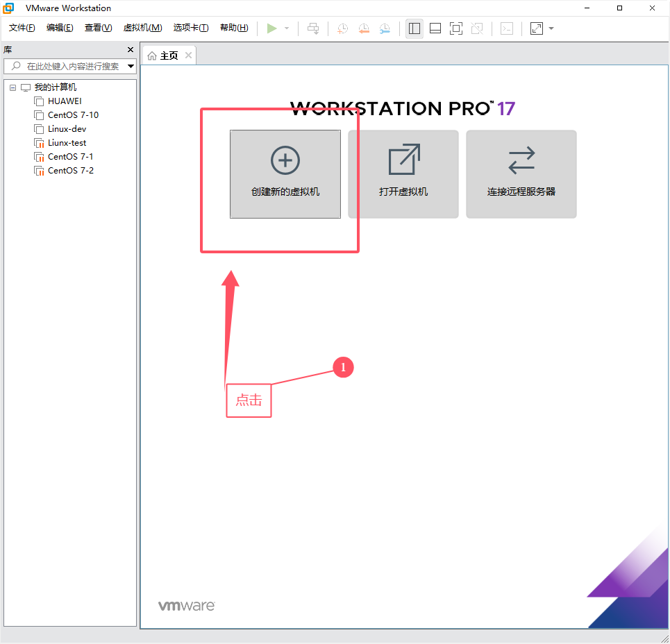Close the 库 library panel
This screenshot has width=670, height=644.
[x=131, y=49]
